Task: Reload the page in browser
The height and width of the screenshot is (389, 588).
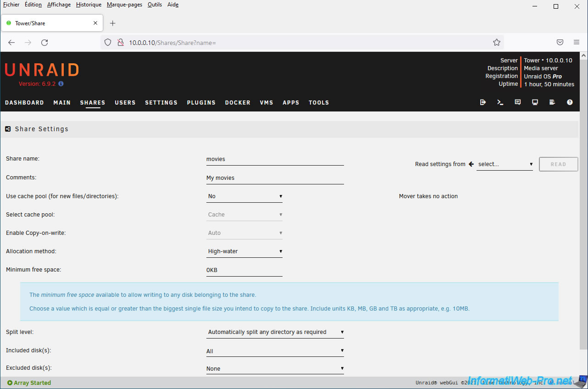Action: [x=44, y=42]
